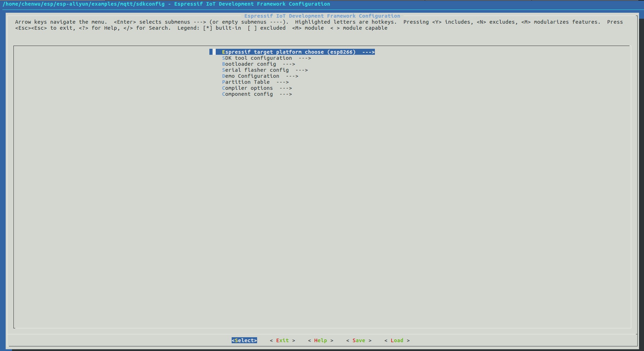Click the sdkconfig path title text

pyautogui.click(x=166, y=4)
